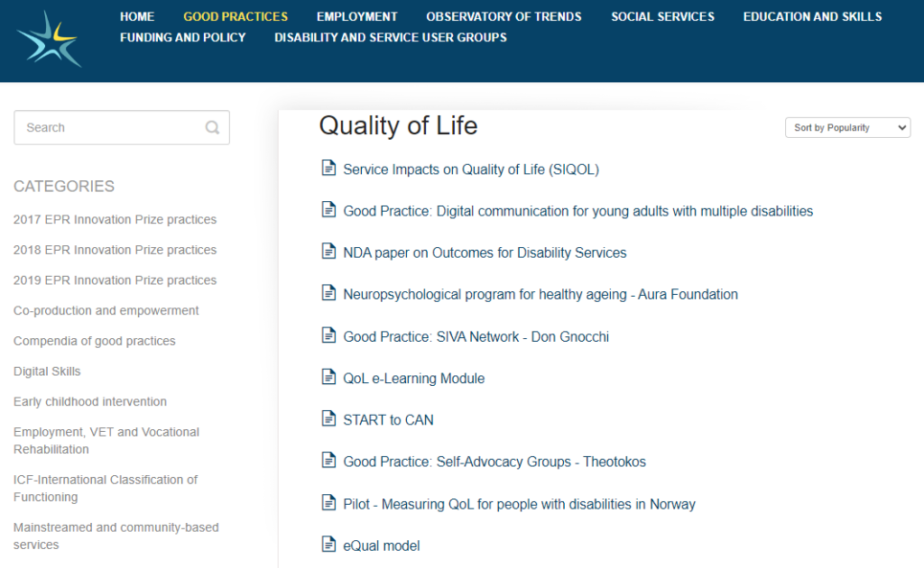
Task: Click document icon beside SIVA Network - Don Gnocchi
Action: pyautogui.click(x=328, y=335)
